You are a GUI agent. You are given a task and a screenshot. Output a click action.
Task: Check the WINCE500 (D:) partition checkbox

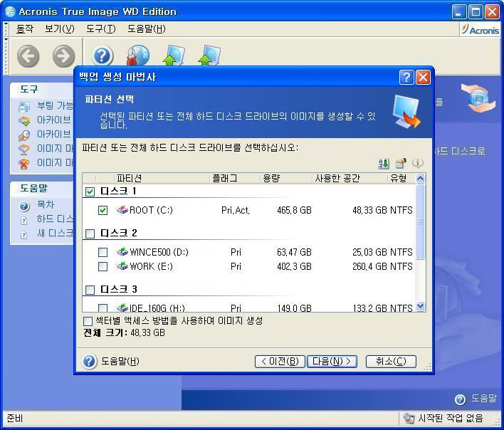(103, 252)
